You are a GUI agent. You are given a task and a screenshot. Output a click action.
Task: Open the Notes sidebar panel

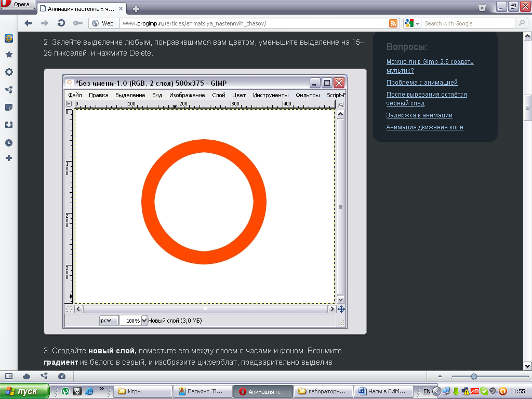click(x=9, y=107)
